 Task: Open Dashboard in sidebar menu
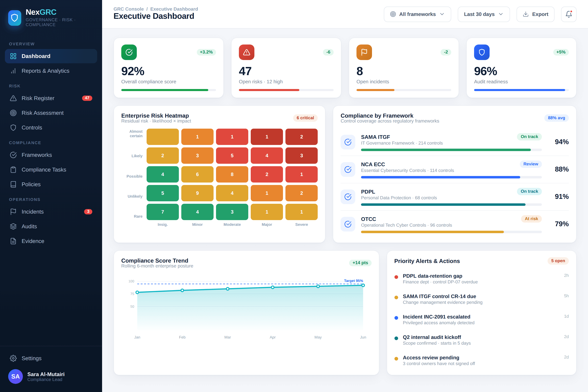point(51,56)
